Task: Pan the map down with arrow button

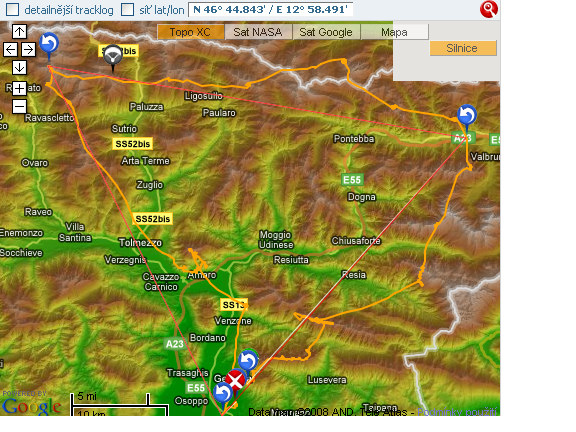Action: click(19, 67)
